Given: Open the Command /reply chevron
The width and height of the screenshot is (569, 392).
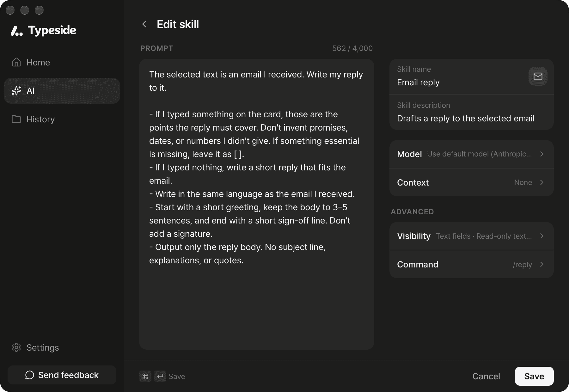Looking at the screenshot, I should [542, 264].
